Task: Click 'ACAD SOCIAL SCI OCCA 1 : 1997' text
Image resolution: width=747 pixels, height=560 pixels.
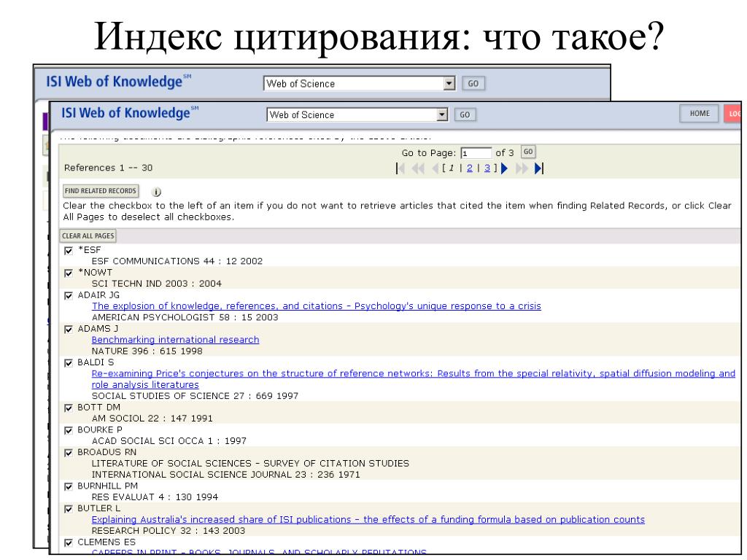Action: (x=169, y=440)
